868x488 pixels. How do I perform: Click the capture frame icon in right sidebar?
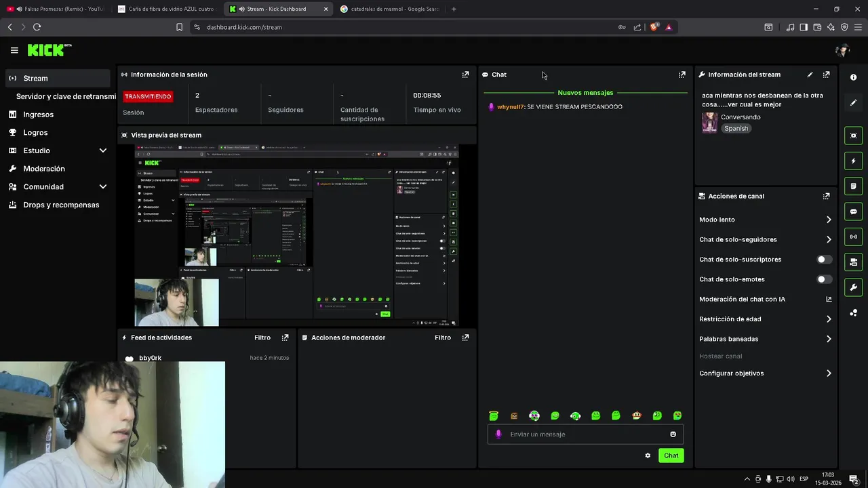[x=853, y=136]
